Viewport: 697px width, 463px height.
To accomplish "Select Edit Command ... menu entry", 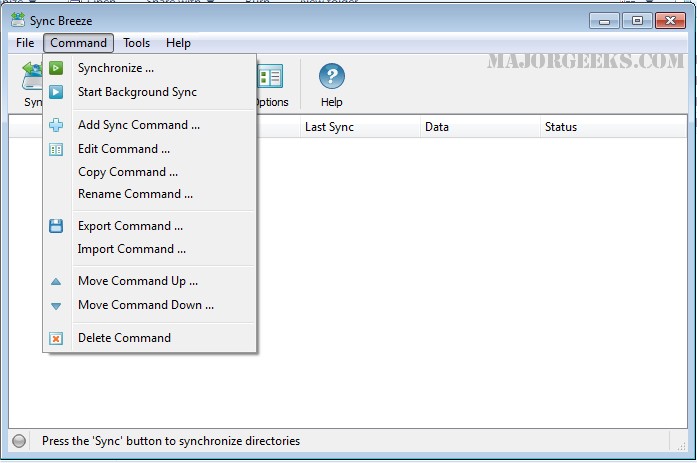I will (x=150, y=149).
